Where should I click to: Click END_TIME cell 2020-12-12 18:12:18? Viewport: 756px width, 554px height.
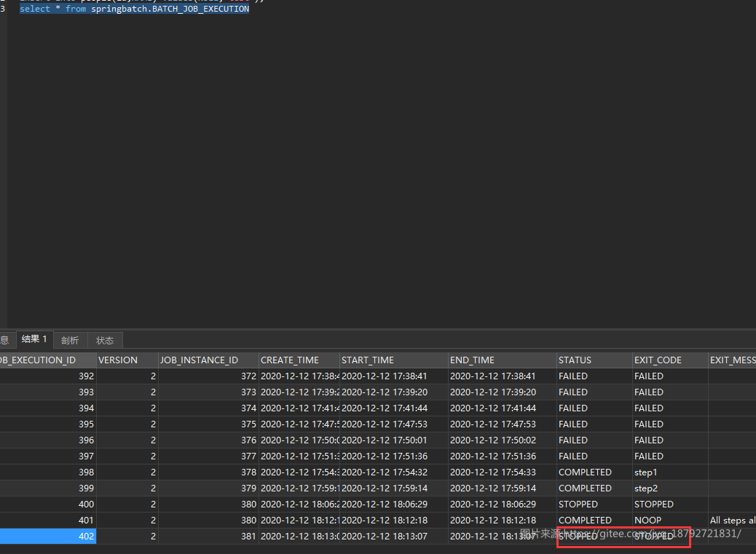pos(503,521)
